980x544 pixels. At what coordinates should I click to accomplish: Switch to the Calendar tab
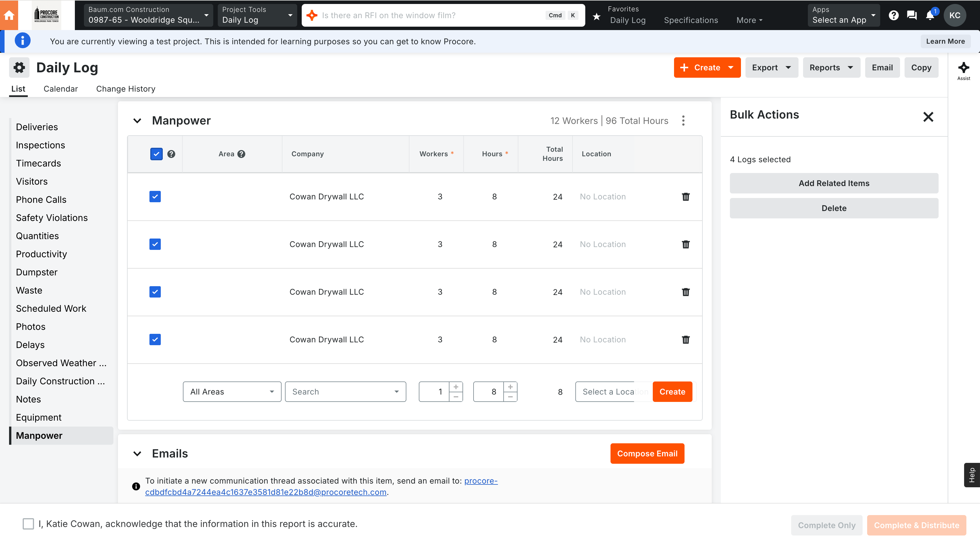(x=60, y=89)
